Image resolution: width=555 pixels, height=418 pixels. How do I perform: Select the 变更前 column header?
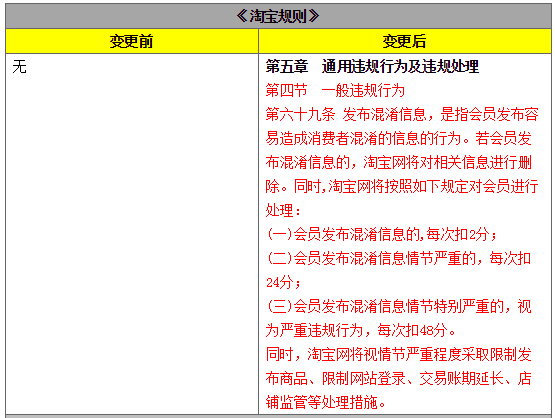coord(131,41)
